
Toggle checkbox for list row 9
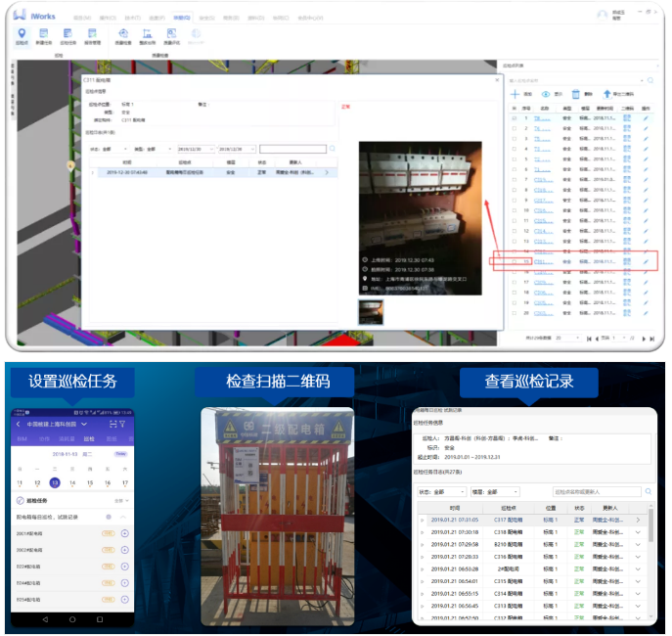pyautogui.click(x=515, y=201)
